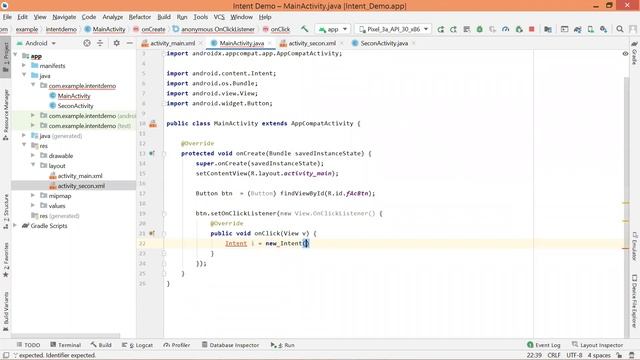Open Project Structure toolbar icon

(x=548, y=29)
